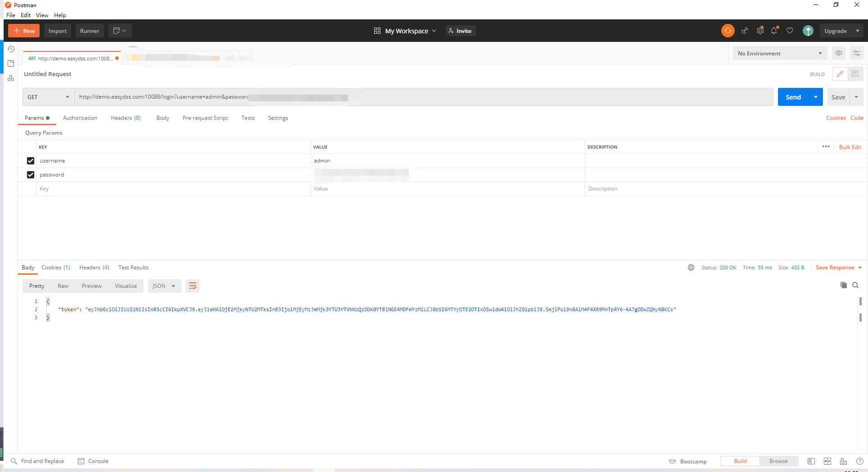Open the GET method dropdown
The width and height of the screenshot is (868, 472).
coord(49,97)
